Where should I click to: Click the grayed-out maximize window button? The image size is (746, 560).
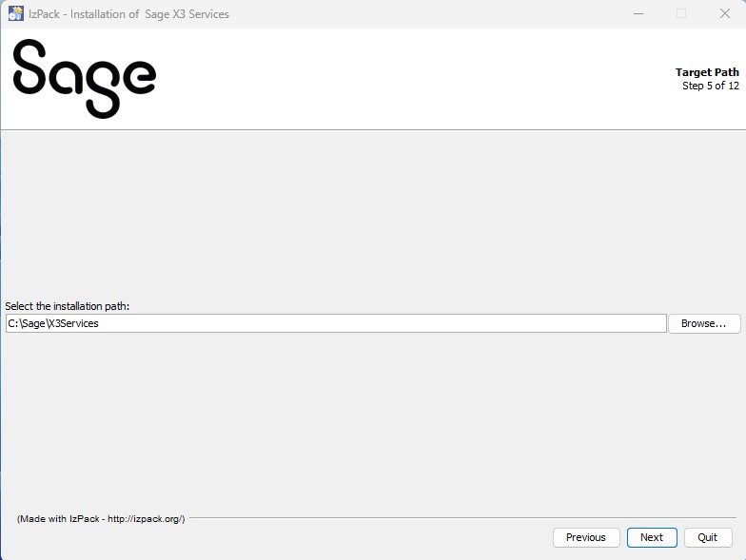[681, 14]
